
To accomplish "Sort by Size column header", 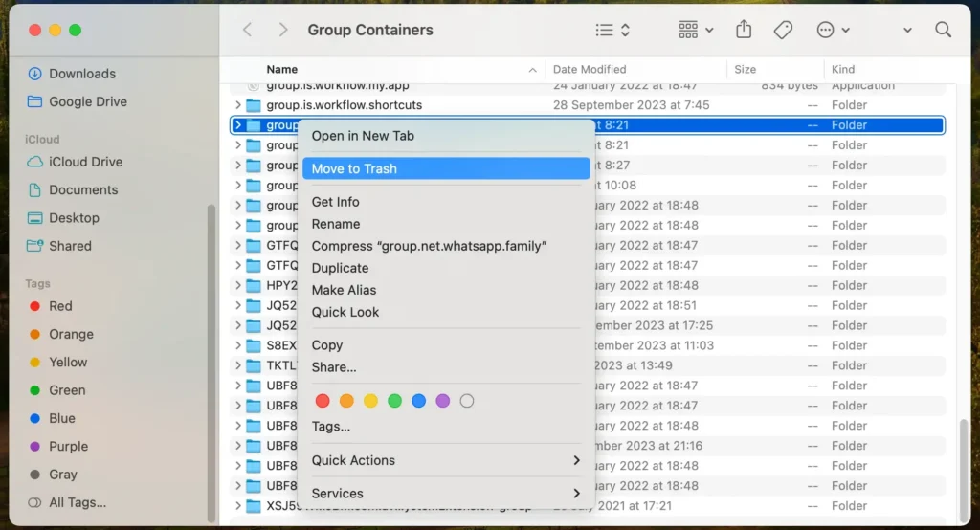I will click(745, 70).
